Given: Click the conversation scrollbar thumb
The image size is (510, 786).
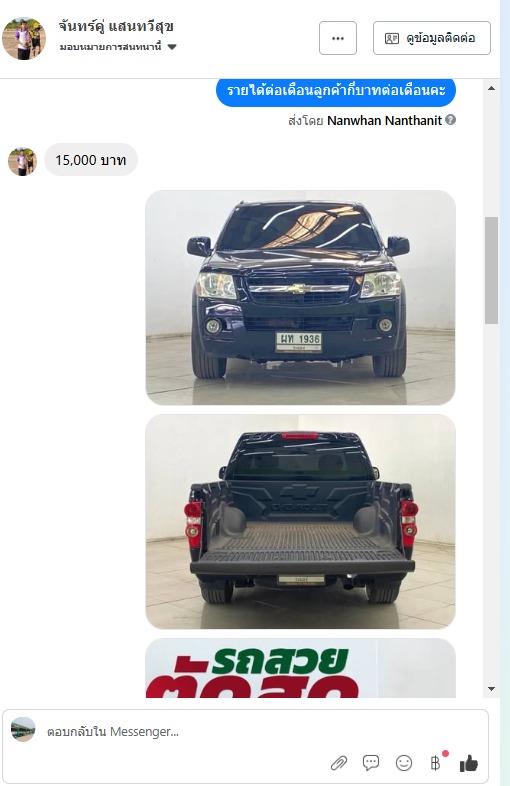Looking at the screenshot, I should (x=491, y=270).
